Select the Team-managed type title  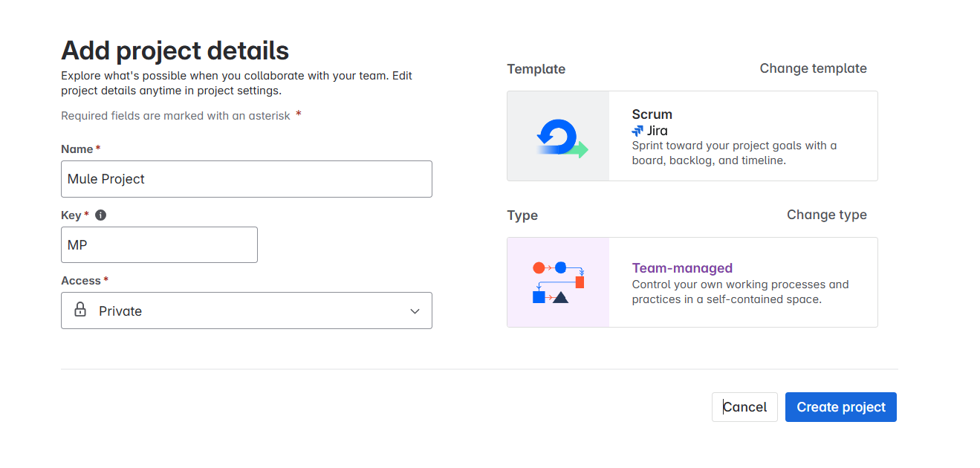coord(682,268)
